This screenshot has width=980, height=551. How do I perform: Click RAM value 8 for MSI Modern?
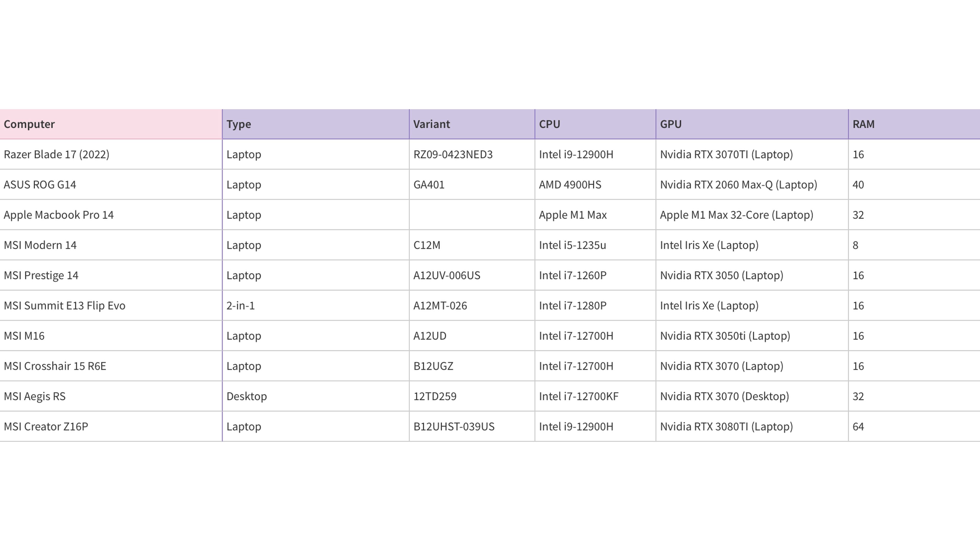(914, 245)
